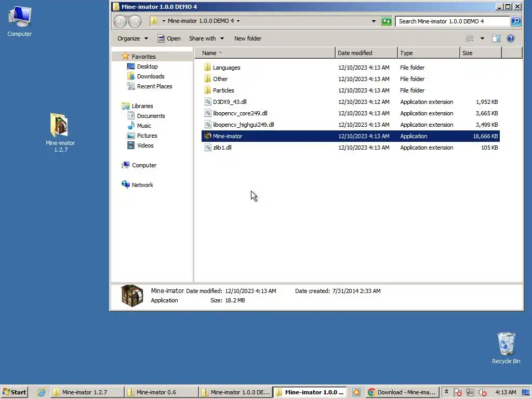Screen dimensions: 532x399
Task: Select the libopencv_highgui249.dll file icon
Action: [208, 125]
